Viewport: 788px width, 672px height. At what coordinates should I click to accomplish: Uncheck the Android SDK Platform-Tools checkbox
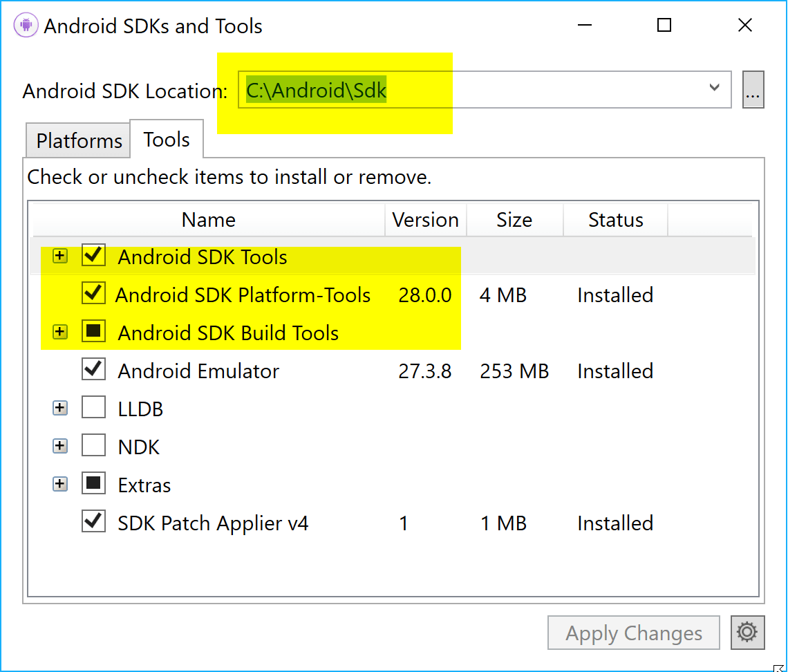tap(93, 293)
